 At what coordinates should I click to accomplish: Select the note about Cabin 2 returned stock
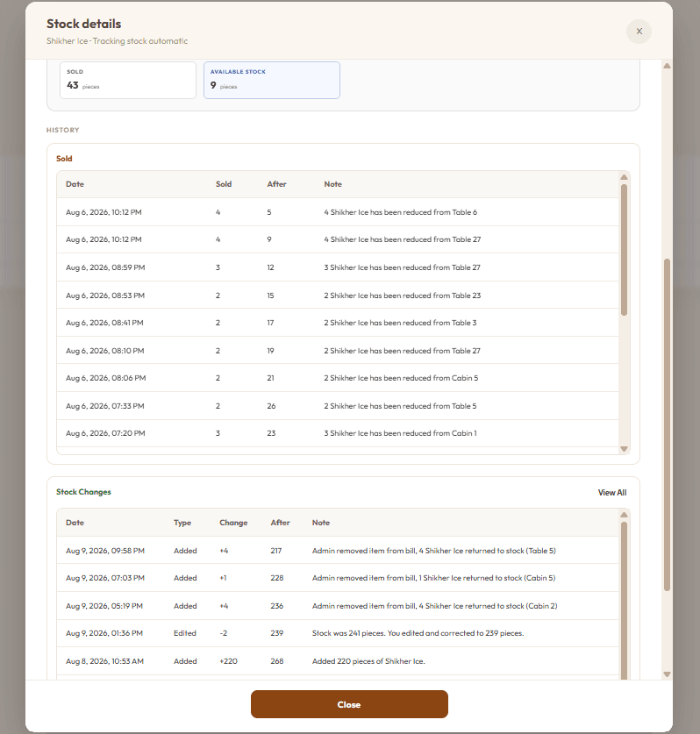coord(434,606)
